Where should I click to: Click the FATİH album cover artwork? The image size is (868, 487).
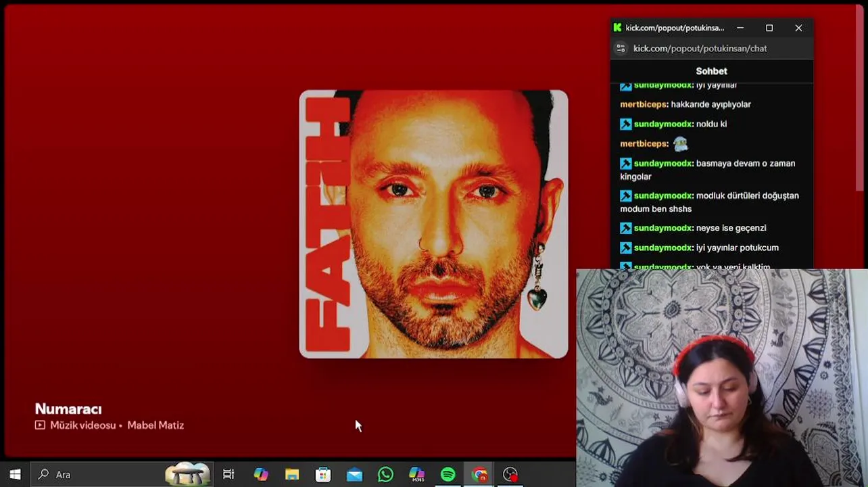(x=433, y=224)
